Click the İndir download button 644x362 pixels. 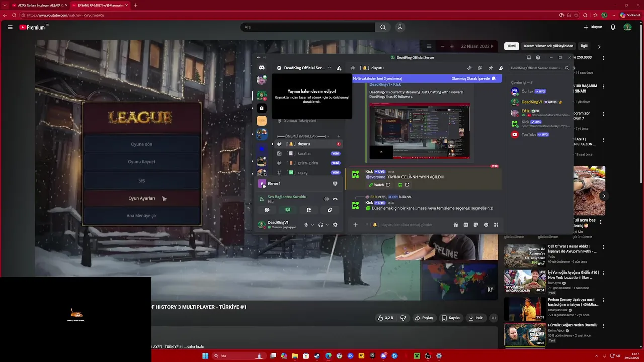tap(475, 318)
